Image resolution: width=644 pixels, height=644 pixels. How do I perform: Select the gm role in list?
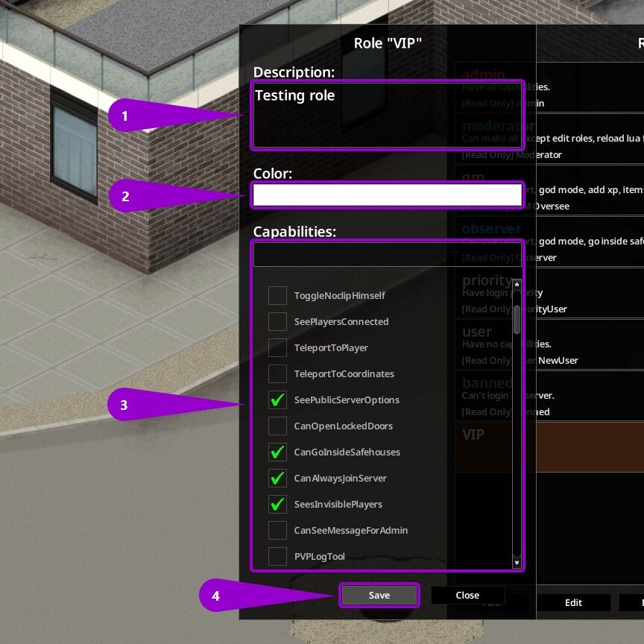point(549,190)
